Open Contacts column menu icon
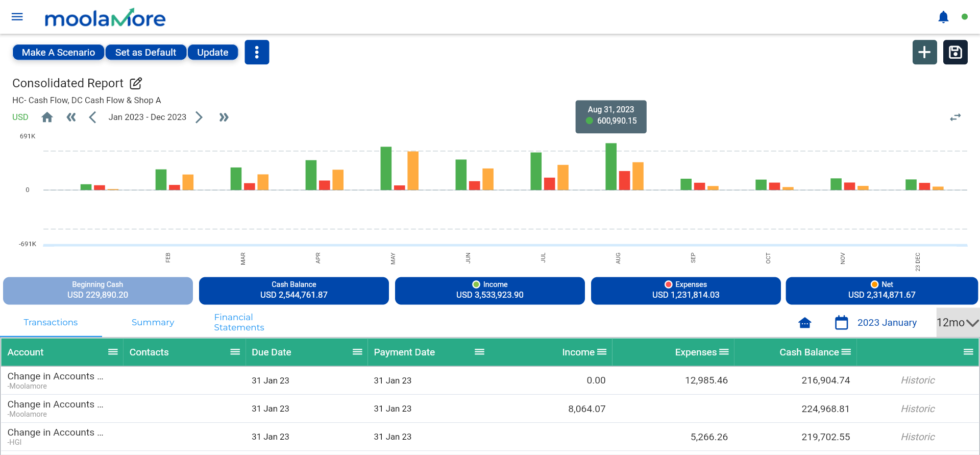980x455 pixels. (x=235, y=352)
